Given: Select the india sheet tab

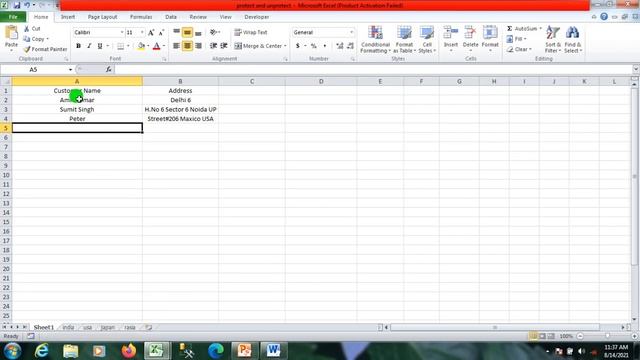Looking at the screenshot, I should coord(68,327).
